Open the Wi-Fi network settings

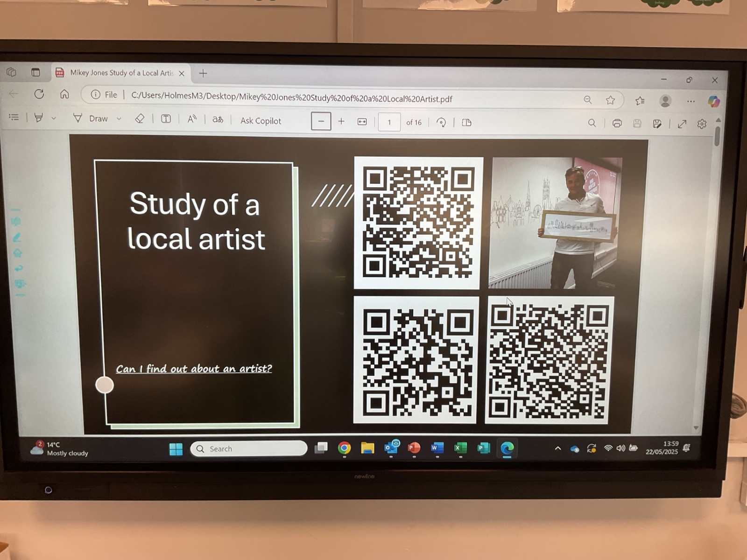tap(608, 448)
